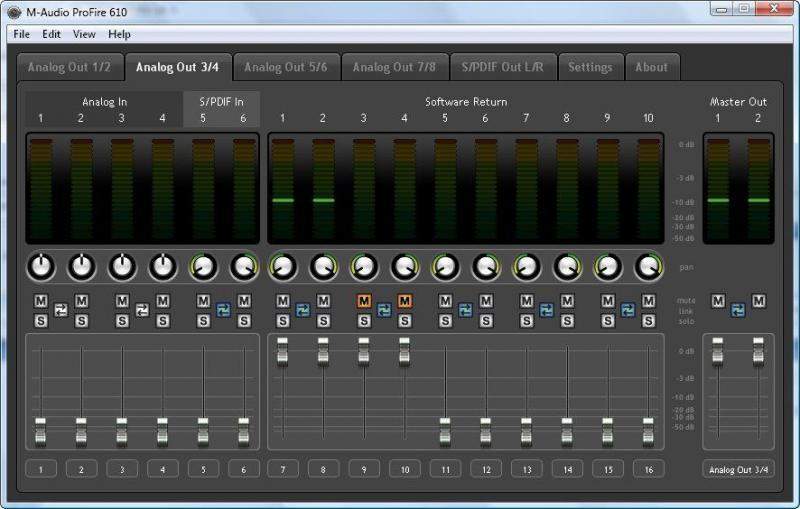Open the View menu
Image resolution: width=800 pixels, height=509 pixels.
click(x=84, y=34)
